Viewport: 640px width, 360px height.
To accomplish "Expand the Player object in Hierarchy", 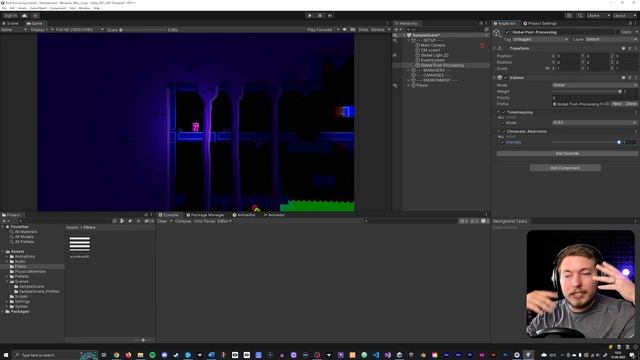I will click(409, 85).
